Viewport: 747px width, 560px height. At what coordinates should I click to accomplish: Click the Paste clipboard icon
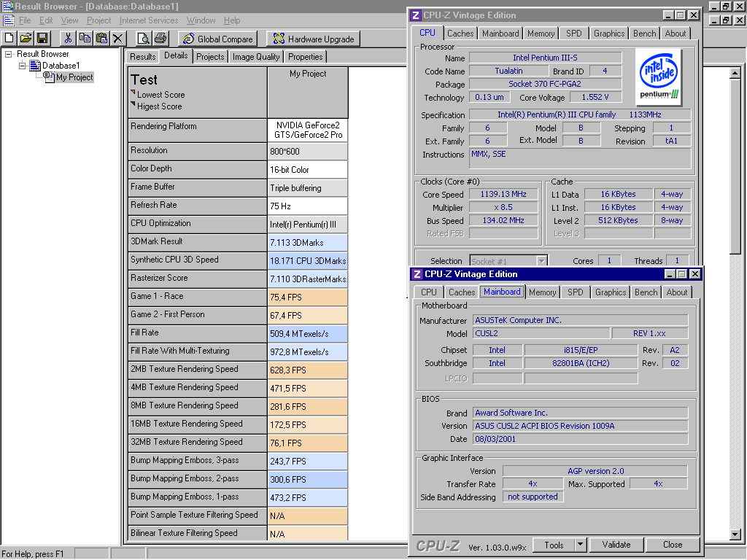101,38
